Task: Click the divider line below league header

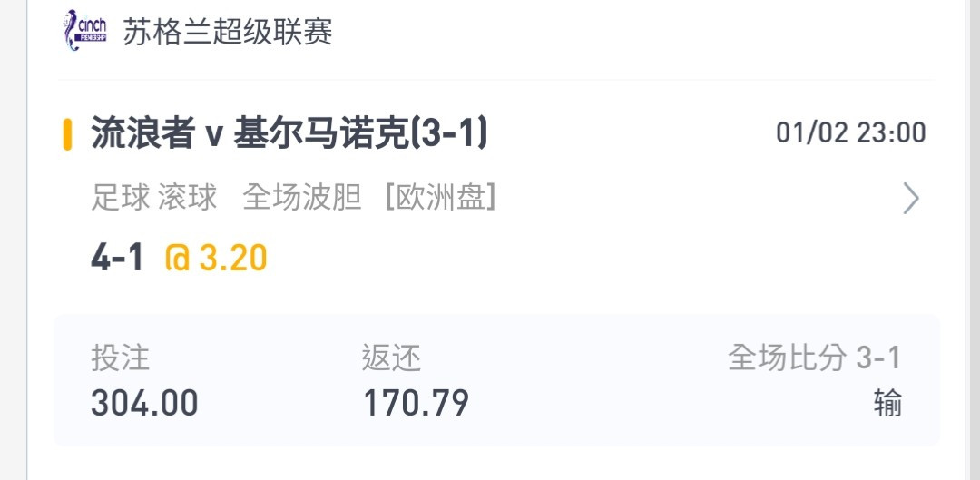Action: pos(496,79)
